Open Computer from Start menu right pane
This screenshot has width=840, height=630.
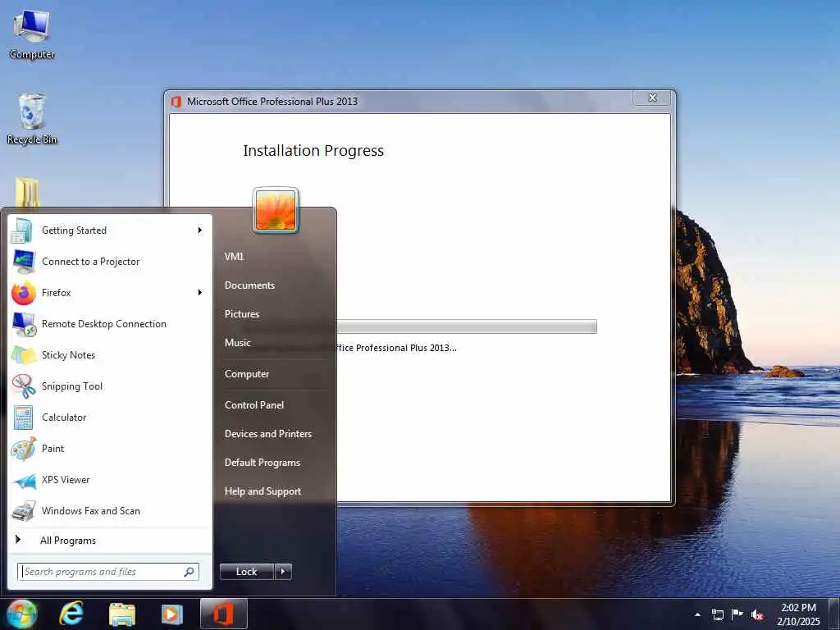pyautogui.click(x=246, y=374)
